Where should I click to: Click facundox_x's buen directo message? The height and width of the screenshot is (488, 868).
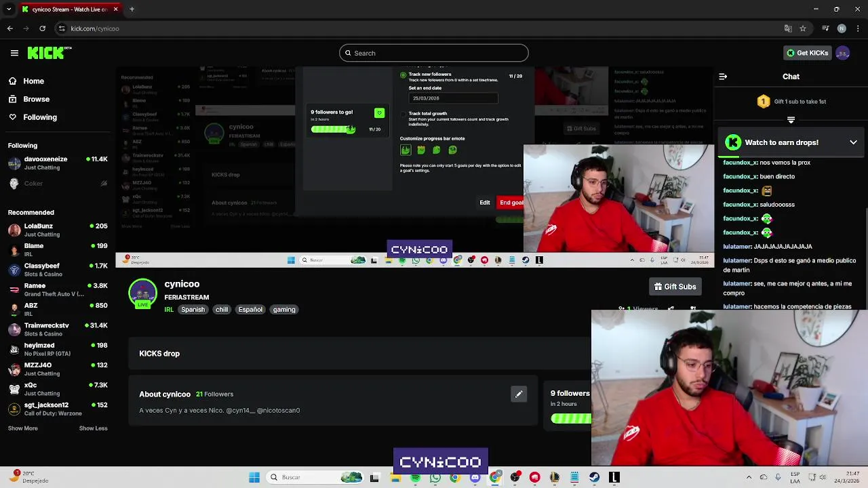point(759,176)
